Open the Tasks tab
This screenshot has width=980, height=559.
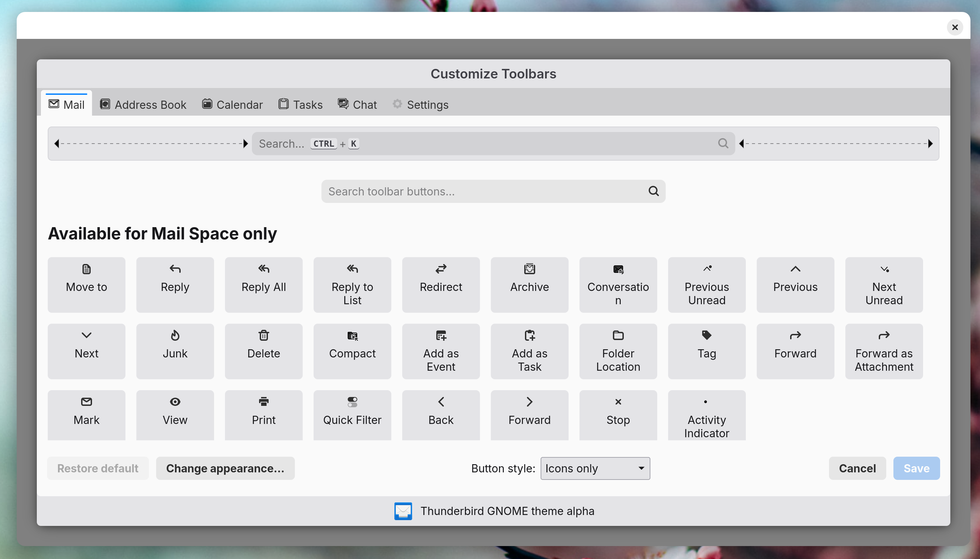pos(300,104)
